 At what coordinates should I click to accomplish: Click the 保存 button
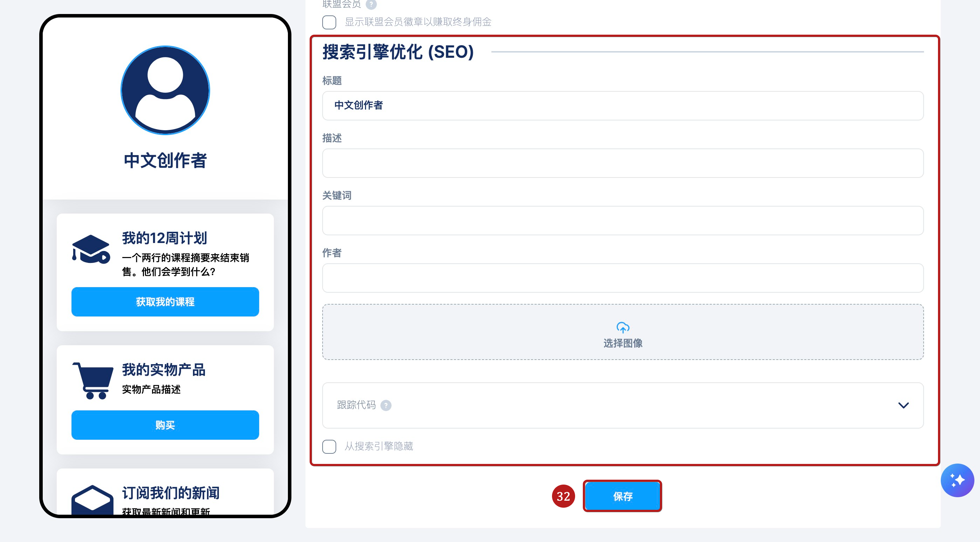tap(622, 496)
